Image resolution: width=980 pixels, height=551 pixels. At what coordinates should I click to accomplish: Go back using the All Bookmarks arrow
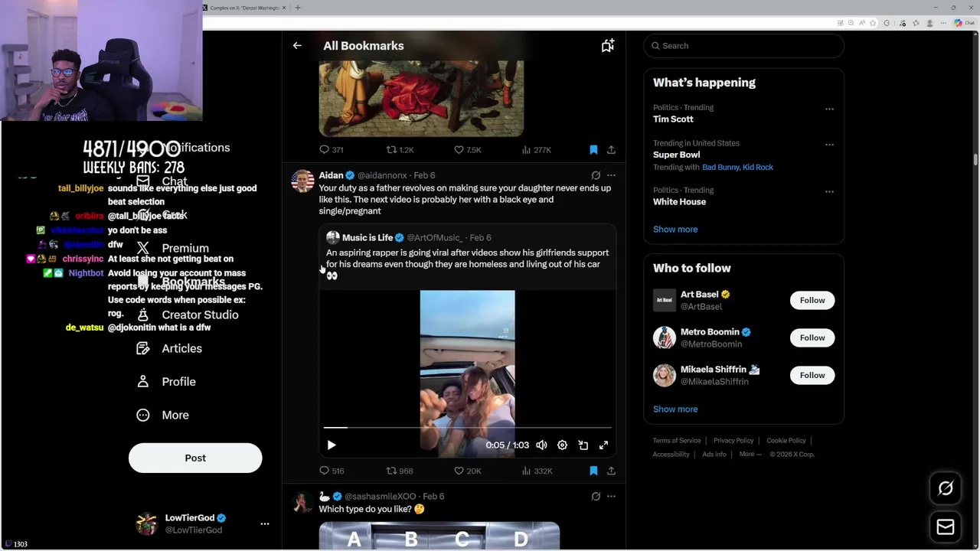[x=297, y=46]
